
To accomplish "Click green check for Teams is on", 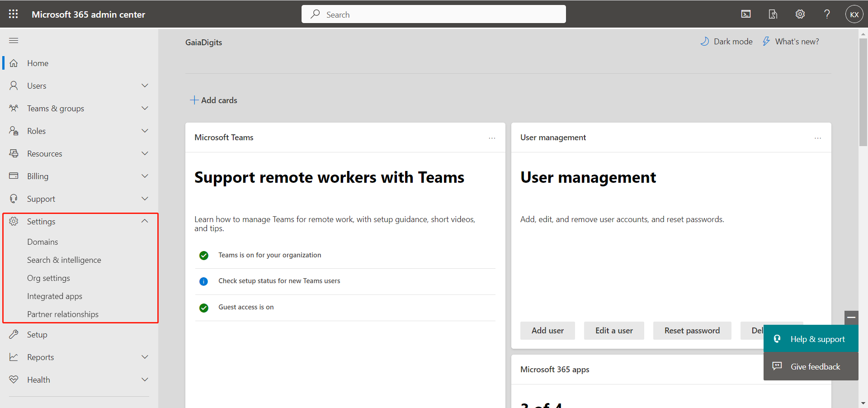I will click(204, 256).
